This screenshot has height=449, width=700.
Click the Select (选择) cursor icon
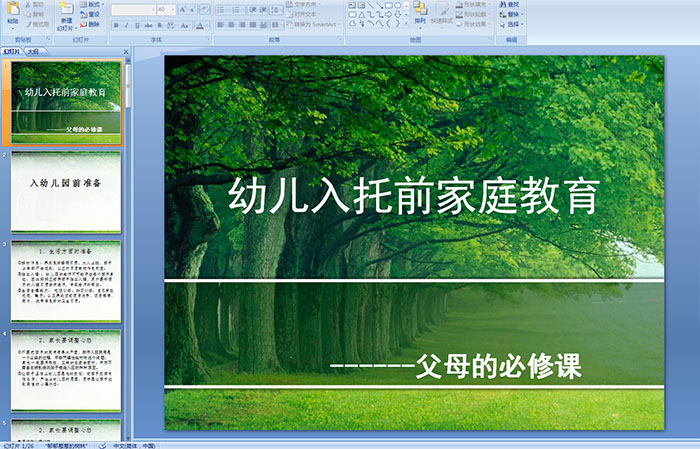pyautogui.click(x=503, y=24)
